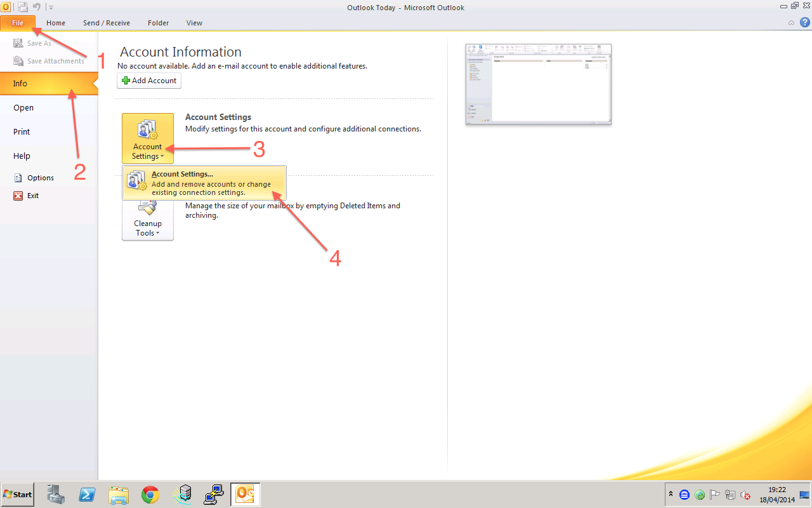Choose Account Settings... from the dropdown menu
This screenshot has height=508, width=812.
pos(204,183)
